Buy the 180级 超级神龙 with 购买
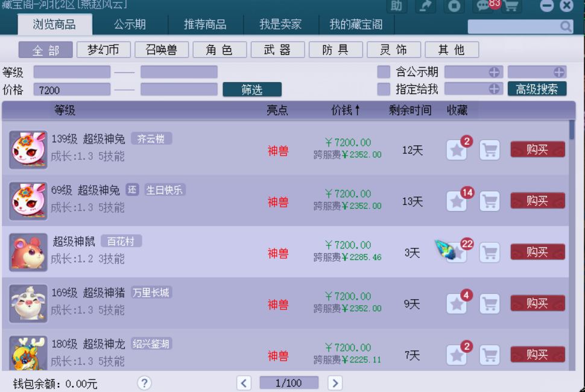The width and height of the screenshot is (585, 392). coord(537,355)
